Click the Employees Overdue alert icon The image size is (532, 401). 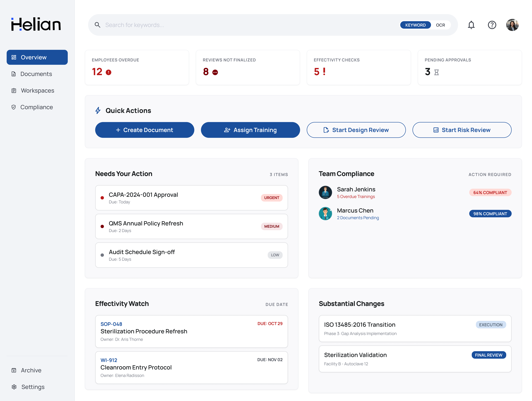[108, 72]
